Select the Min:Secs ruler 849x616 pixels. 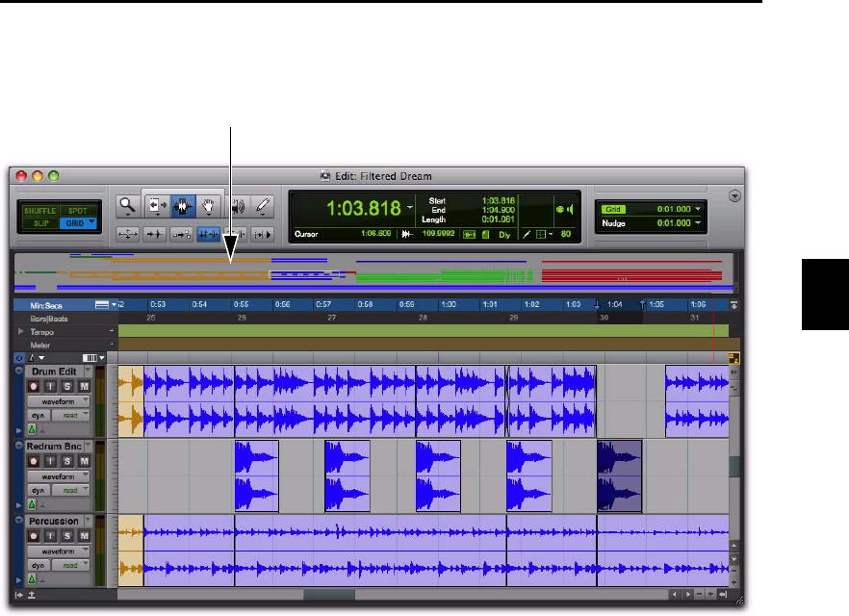point(48,304)
